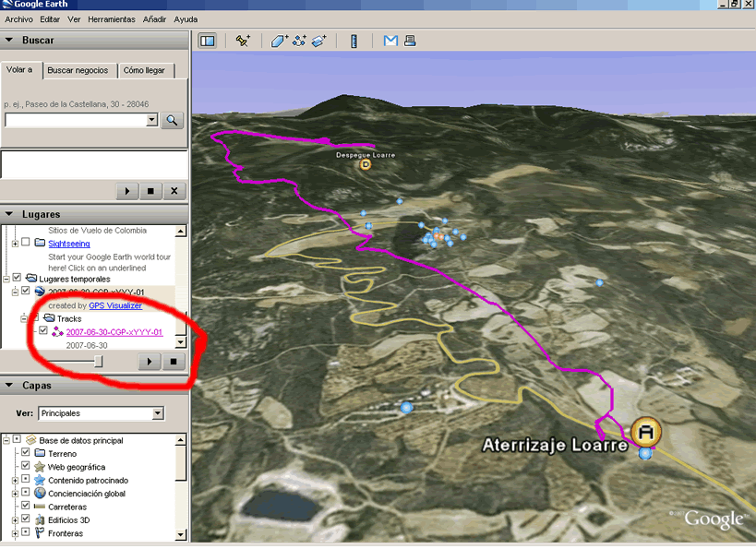Open the Ayuda menu
The width and height of the screenshot is (756, 549).
click(186, 19)
